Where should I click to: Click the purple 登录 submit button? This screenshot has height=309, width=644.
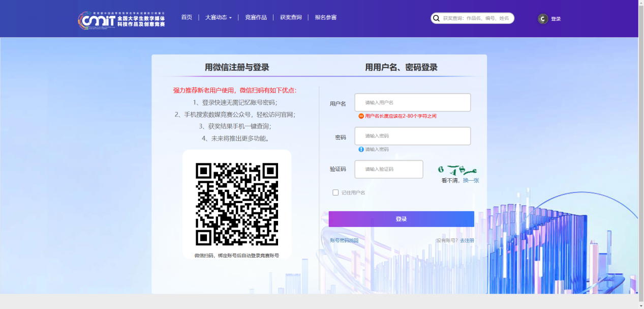(402, 219)
